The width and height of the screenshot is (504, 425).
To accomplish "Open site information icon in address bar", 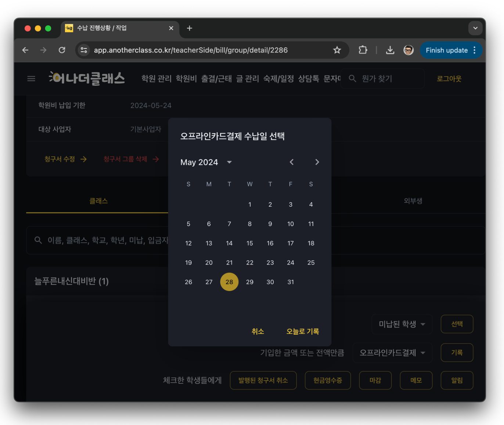I will point(84,50).
